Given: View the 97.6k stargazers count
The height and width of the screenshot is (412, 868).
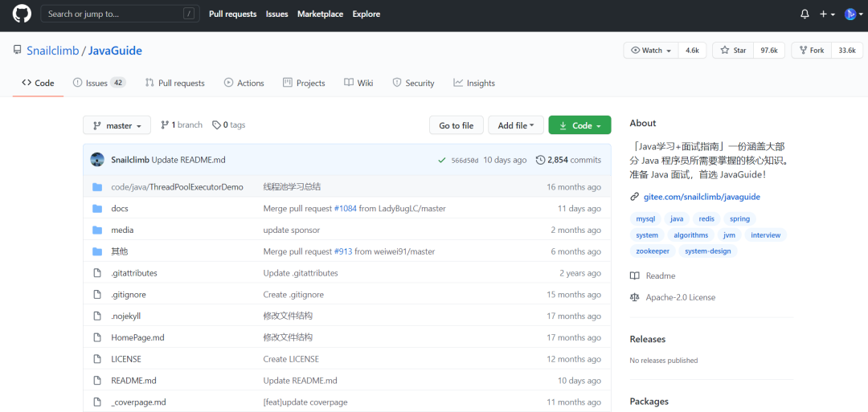Looking at the screenshot, I should pyautogui.click(x=769, y=51).
